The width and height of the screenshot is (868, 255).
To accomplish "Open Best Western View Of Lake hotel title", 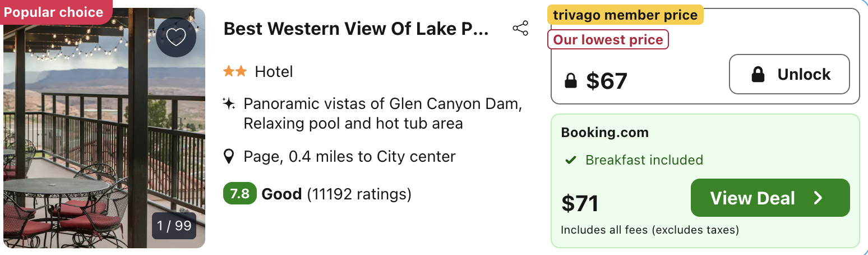I will [356, 29].
